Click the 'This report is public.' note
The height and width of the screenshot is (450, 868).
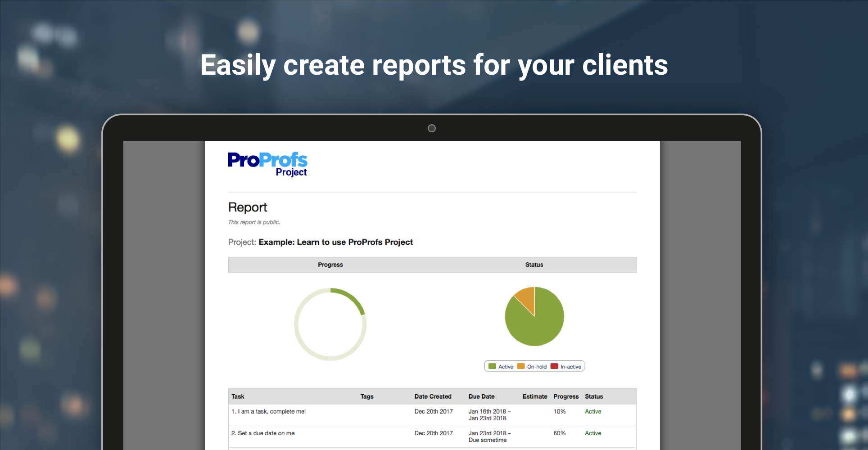(254, 222)
